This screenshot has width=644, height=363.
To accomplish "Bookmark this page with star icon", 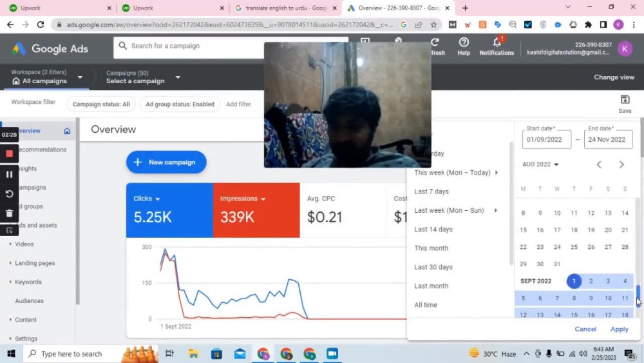I will [x=433, y=25].
